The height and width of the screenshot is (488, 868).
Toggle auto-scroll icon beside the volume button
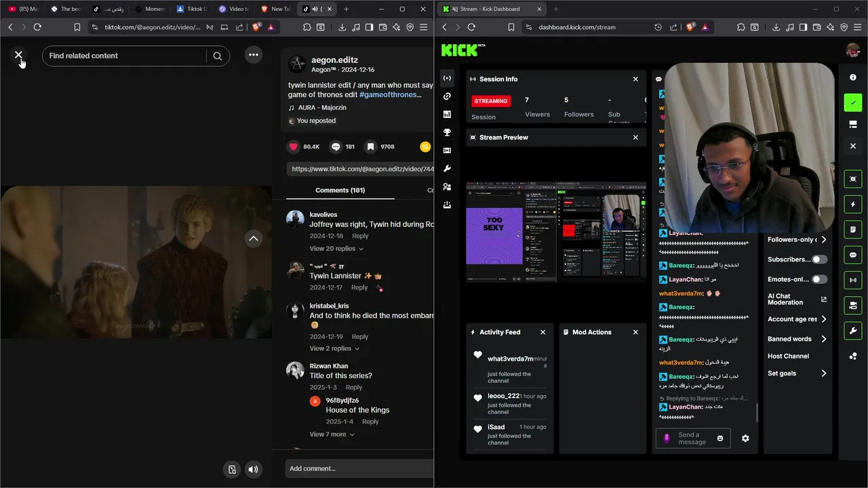tap(232, 469)
